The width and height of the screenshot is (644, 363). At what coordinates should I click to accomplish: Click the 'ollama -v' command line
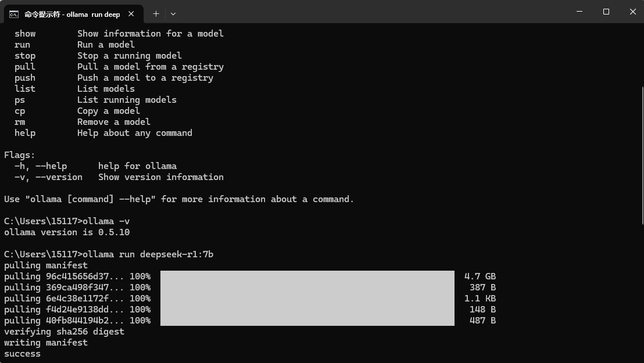pos(67,221)
